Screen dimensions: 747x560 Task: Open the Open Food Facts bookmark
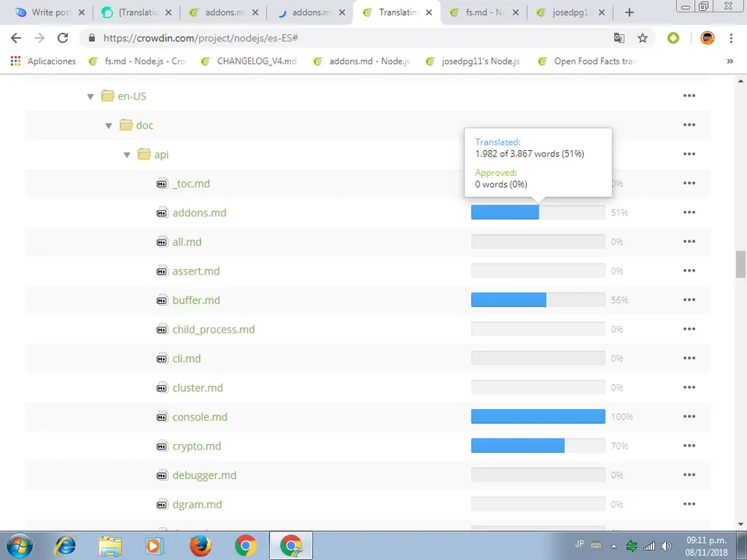[587, 61]
